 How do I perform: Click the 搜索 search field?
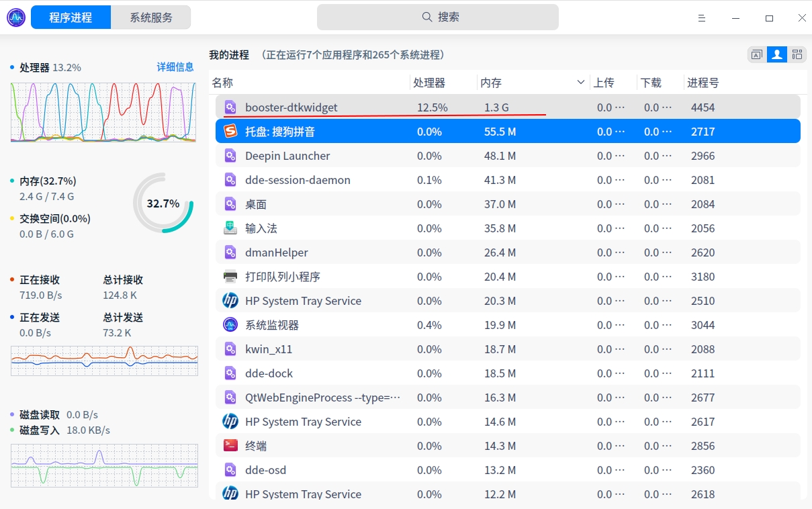click(x=439, y=16)
